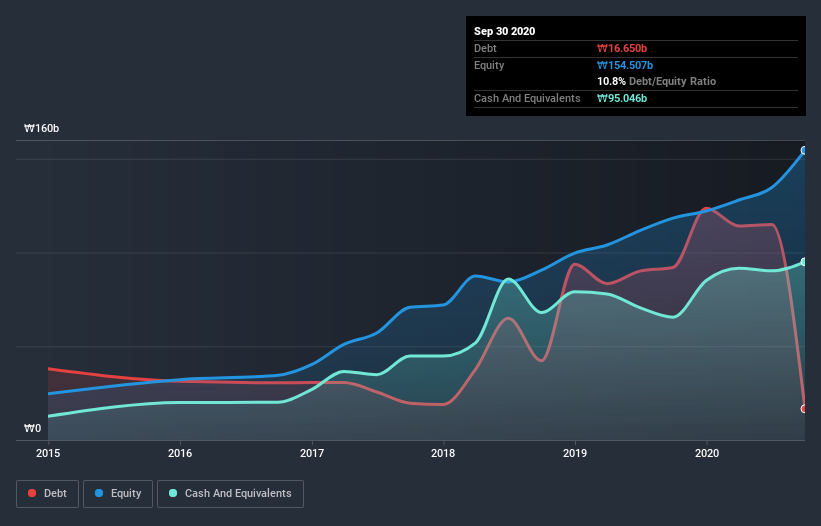Click the ₩16.650b debt value
The image size is (821, 526).
tap(622, 48)
